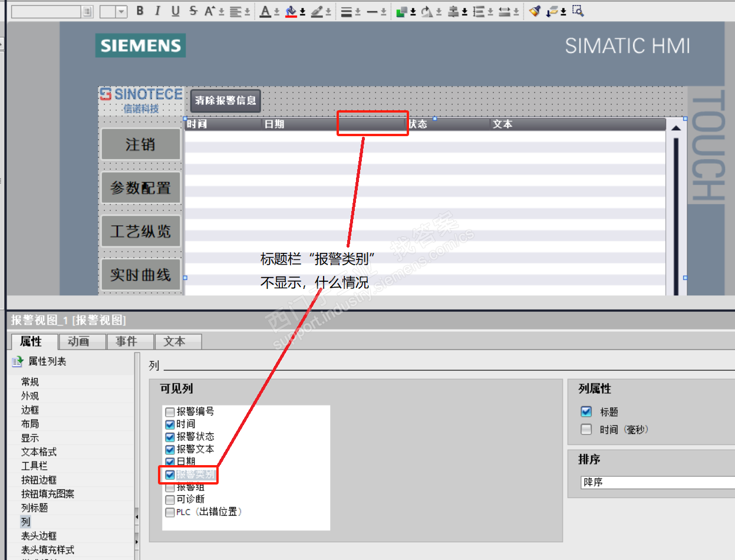The height and width of the screenshot is (560, 735).
Task: Click the 属性列表 icon
Action: click(x=17, y=361)
